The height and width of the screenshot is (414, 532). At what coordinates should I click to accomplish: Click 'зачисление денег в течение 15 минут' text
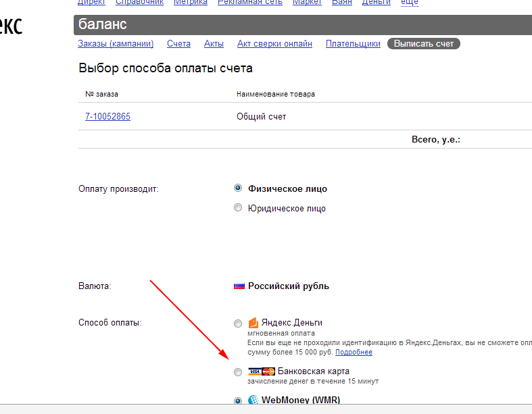313,382
